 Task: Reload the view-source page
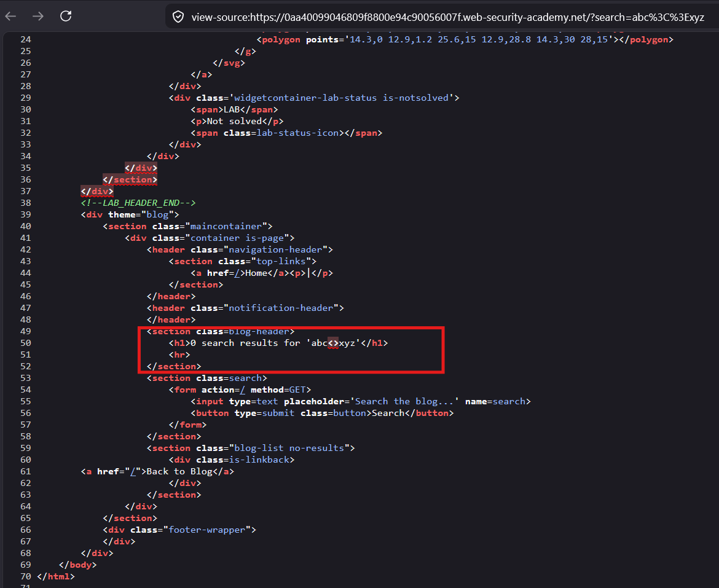(x=66, y=16)
